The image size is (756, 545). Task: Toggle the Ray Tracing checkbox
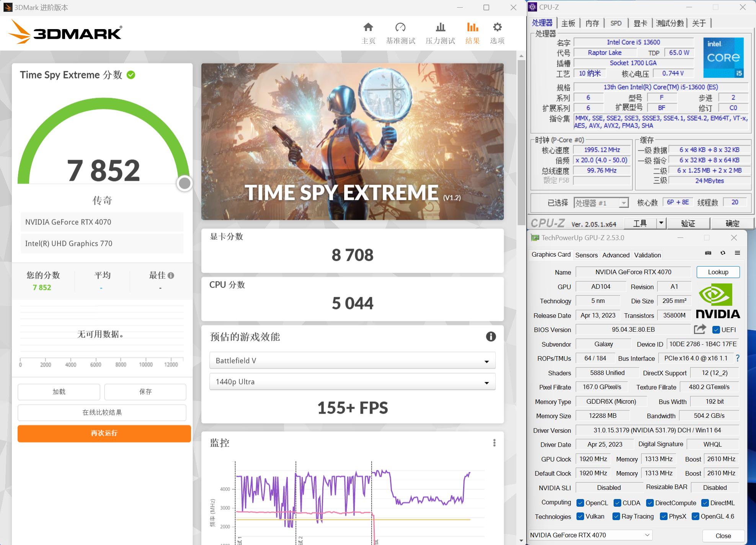(616, 516)
